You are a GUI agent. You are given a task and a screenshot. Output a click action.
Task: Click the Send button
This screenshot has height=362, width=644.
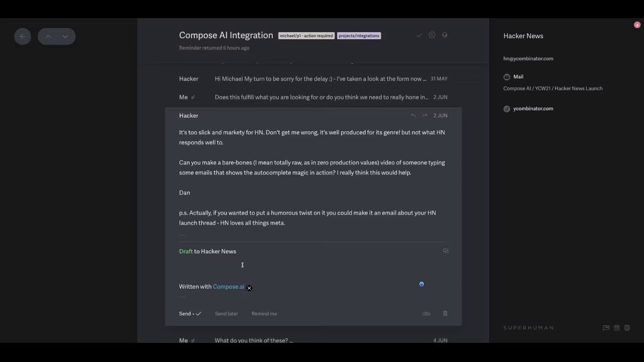pyautogui.click(x=190, y=314)
